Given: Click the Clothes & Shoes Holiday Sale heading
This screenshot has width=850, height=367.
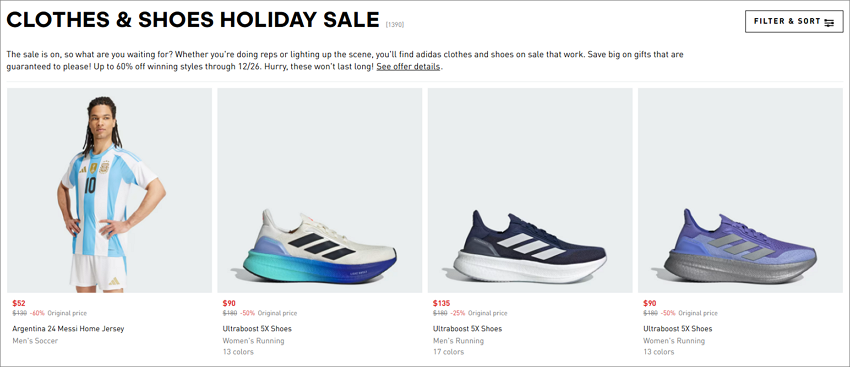Looking at the screenshot, I should point(193,21).
